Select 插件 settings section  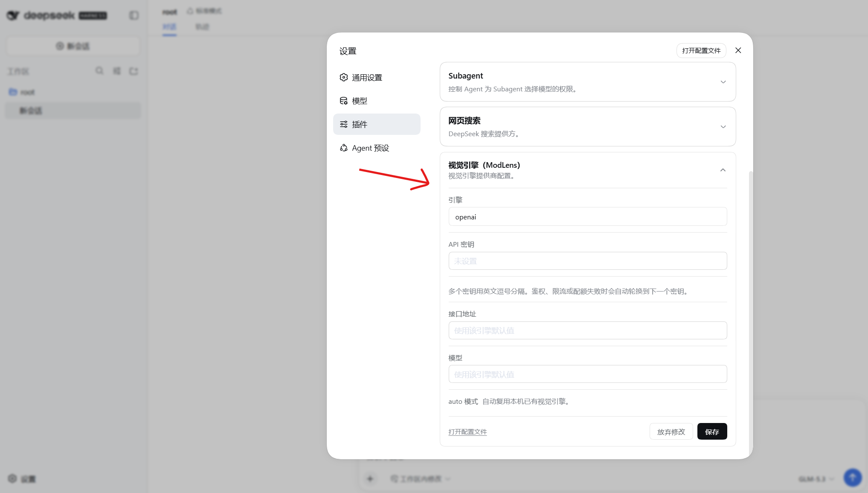[377, 124]
